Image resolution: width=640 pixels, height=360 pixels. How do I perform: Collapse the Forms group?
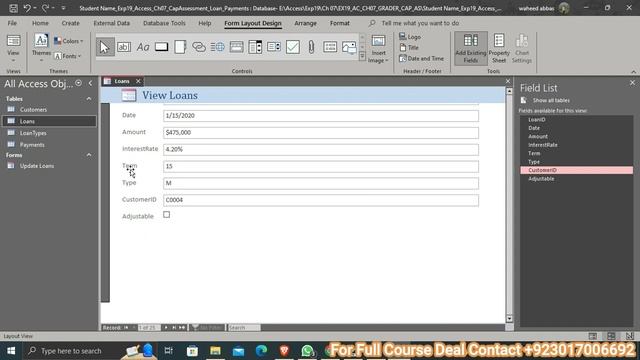click(x=89, y=155)
